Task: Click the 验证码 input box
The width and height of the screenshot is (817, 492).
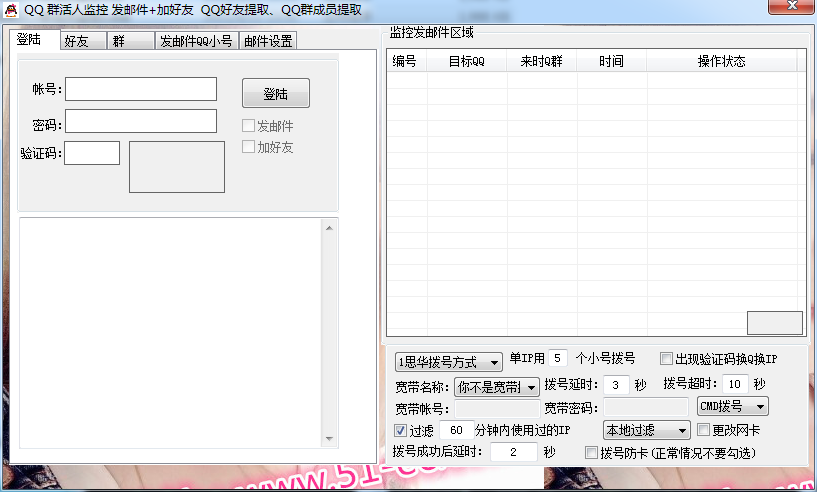Action: [92, 153]
